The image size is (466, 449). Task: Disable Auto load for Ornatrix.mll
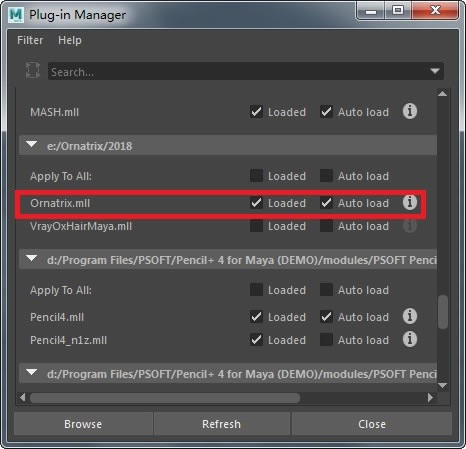326,203
